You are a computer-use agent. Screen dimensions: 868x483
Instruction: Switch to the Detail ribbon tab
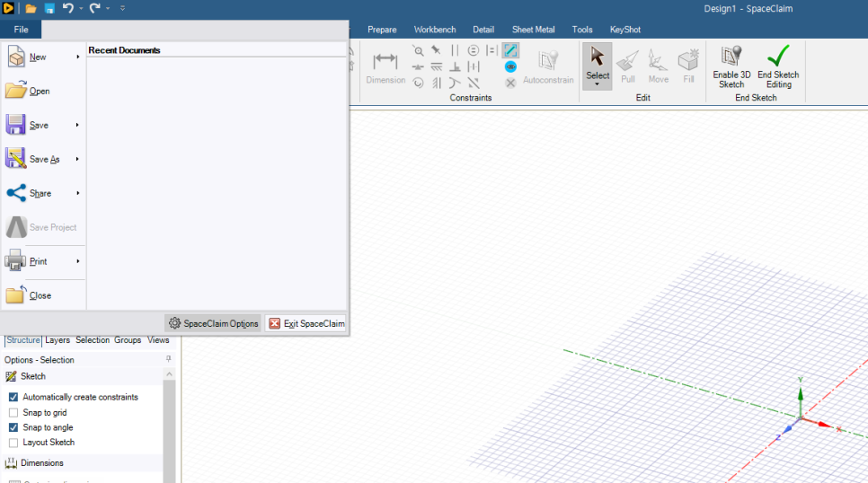click(483, 30)
